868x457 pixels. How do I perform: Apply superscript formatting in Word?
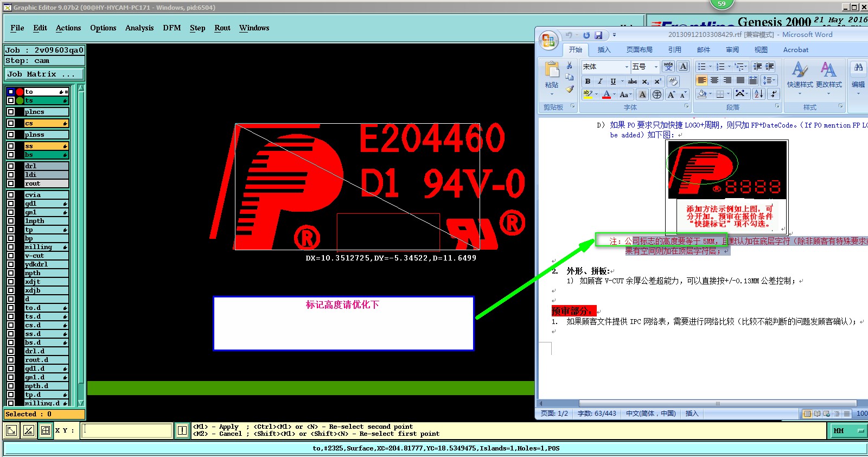(x=658, y=81)
